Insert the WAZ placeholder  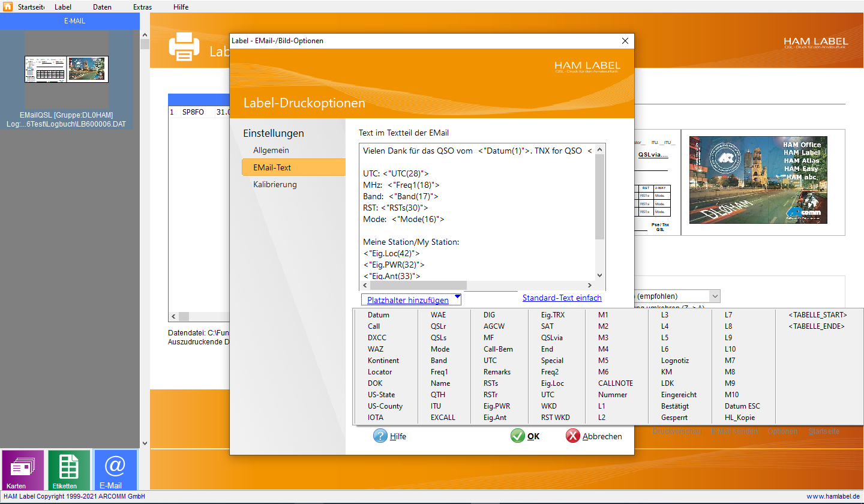(376, 349)
